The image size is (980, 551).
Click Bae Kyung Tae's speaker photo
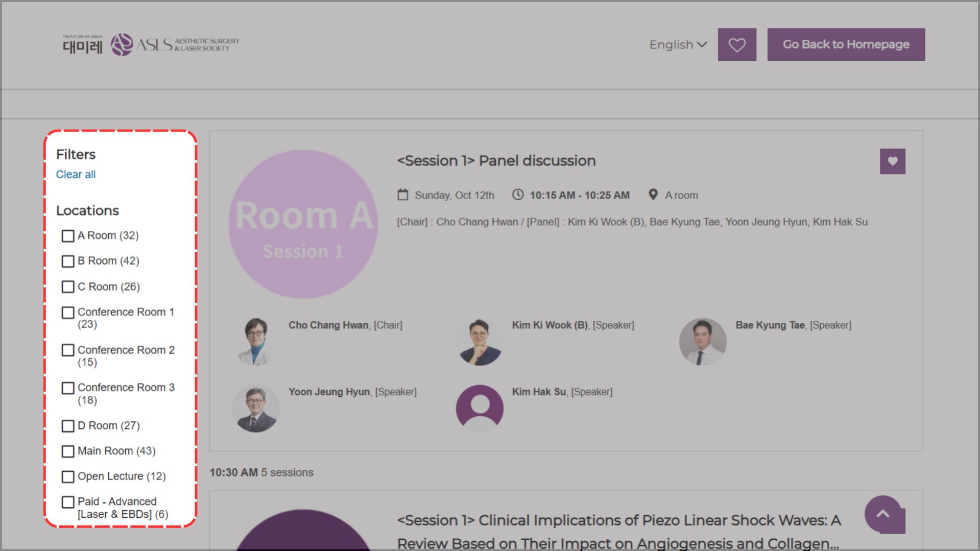(x=702, y=342)
